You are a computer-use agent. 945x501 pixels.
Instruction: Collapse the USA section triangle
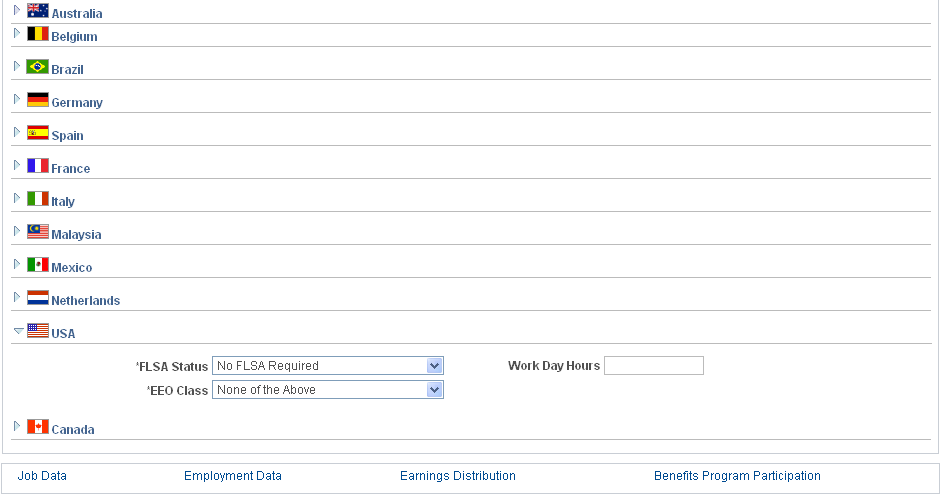(x=18, y=331)
